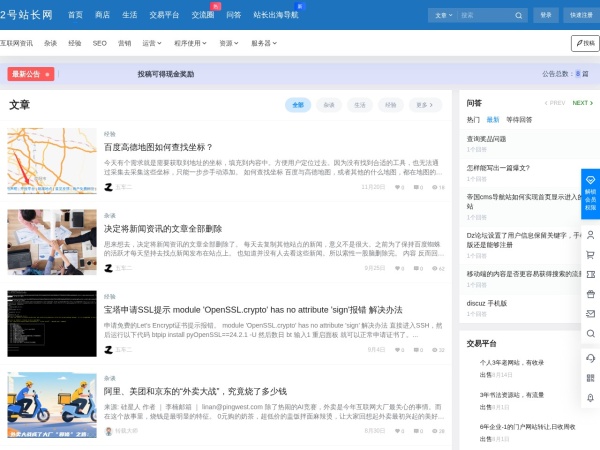Open the user profile icon in sidebar
Viewport: 600px width, 450px height.
590,235
